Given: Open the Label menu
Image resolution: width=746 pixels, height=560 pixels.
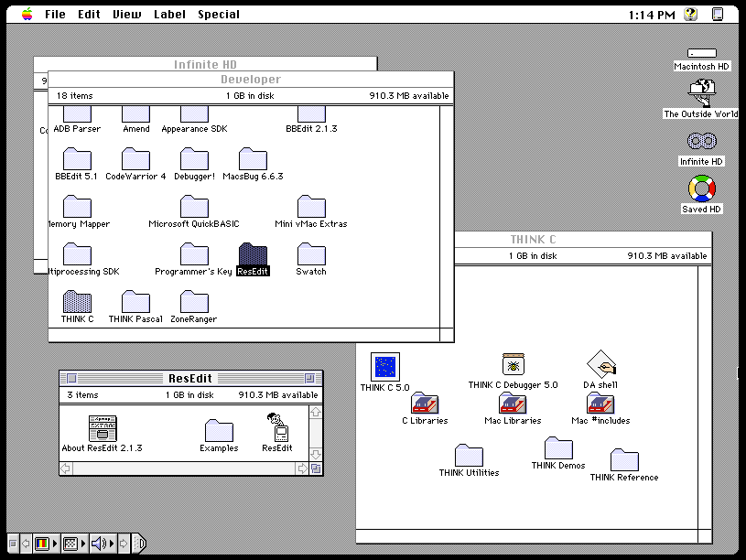Looking at the screenshot, I should (169, 14).
